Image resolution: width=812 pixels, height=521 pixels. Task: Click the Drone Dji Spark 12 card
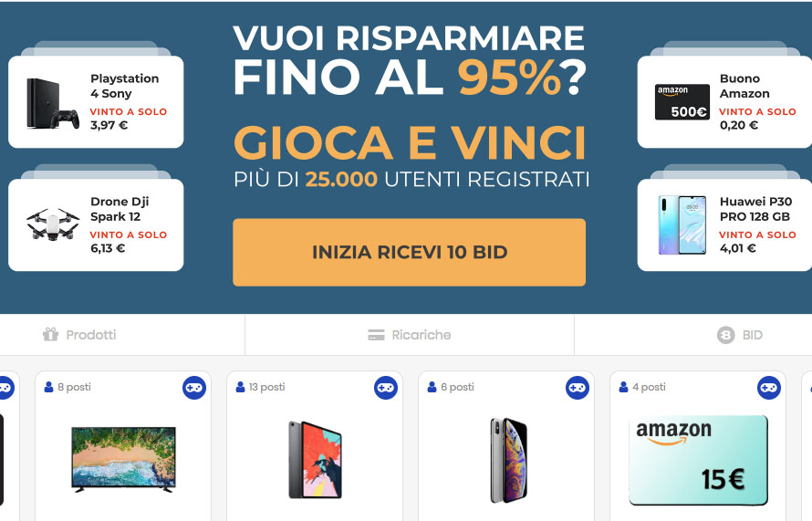tap(96, 224)
